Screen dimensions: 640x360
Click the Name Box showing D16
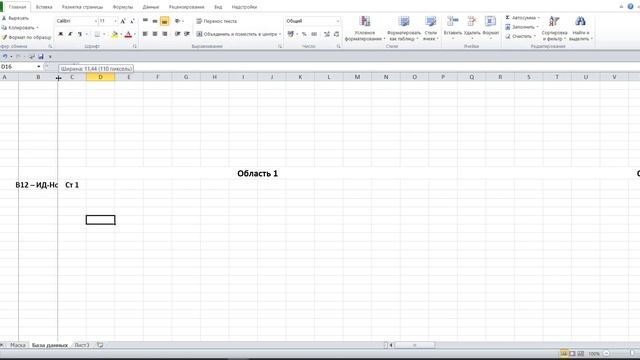coord(18,67)
